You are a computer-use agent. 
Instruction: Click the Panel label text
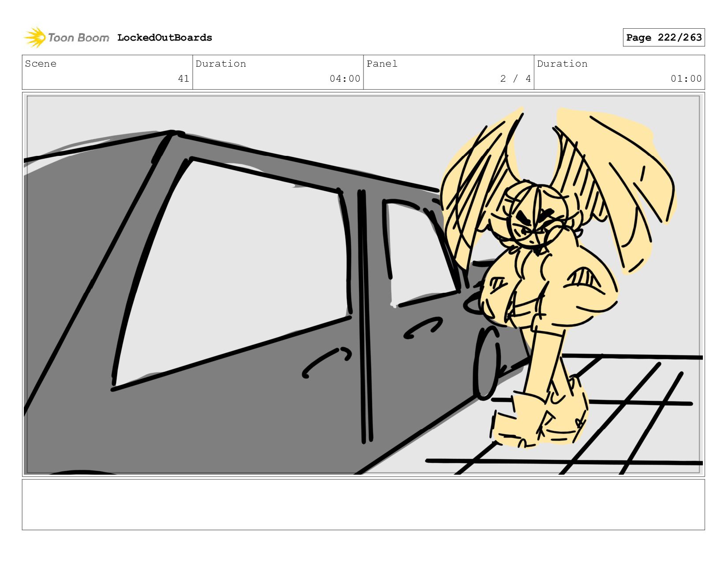[382, 64]
